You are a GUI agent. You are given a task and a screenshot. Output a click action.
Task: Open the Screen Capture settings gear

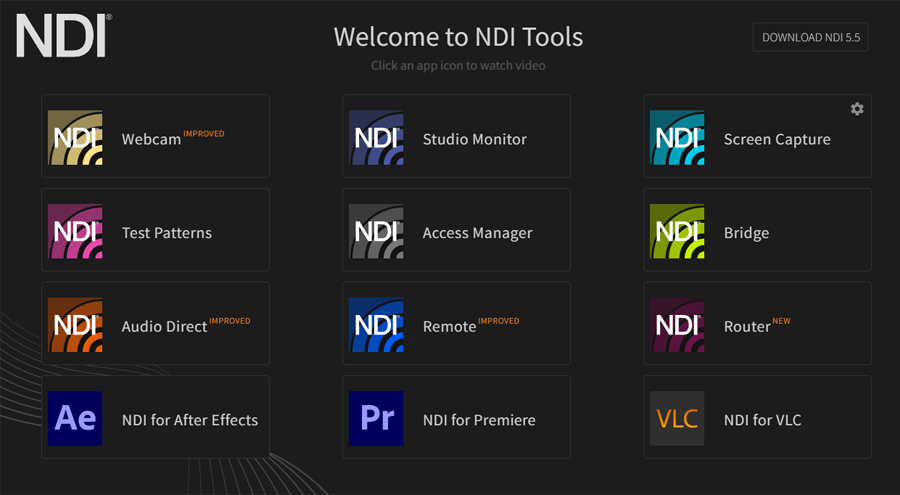pyautogui.click(x=857, y=109)
